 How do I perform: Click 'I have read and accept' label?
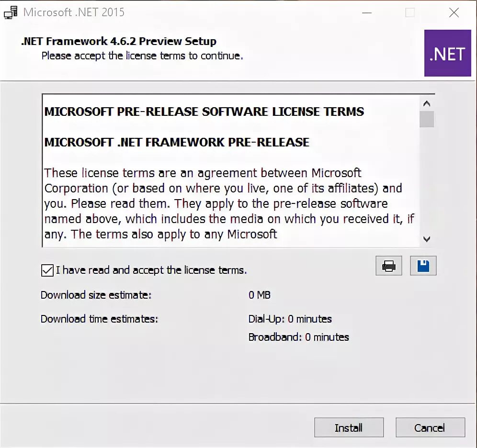151,270
